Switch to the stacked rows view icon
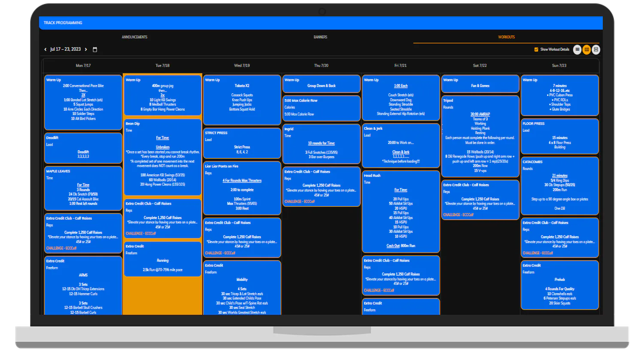 click(x=596, y=49)
